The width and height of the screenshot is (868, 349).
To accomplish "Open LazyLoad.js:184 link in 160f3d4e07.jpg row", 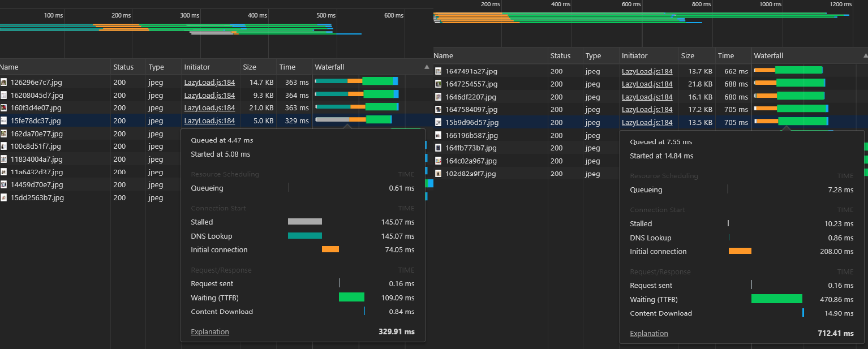I will pyautogui.click(x=209, y=107).
